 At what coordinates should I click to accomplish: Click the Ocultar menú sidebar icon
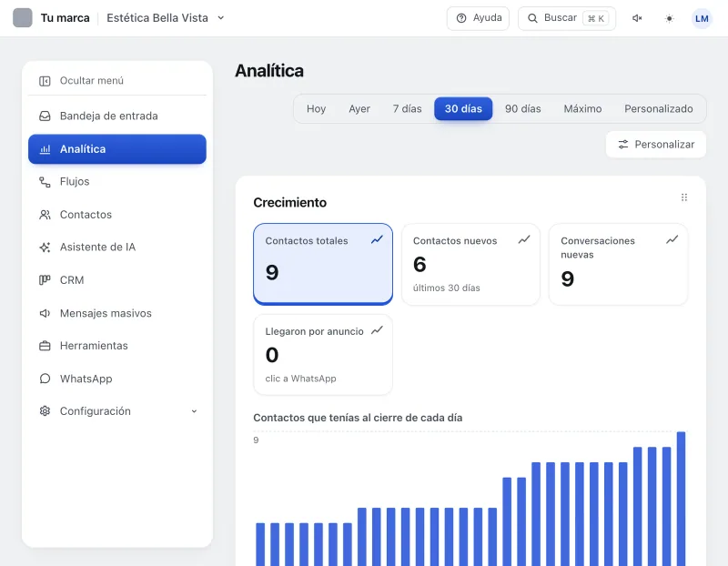(x=45, y=81)
